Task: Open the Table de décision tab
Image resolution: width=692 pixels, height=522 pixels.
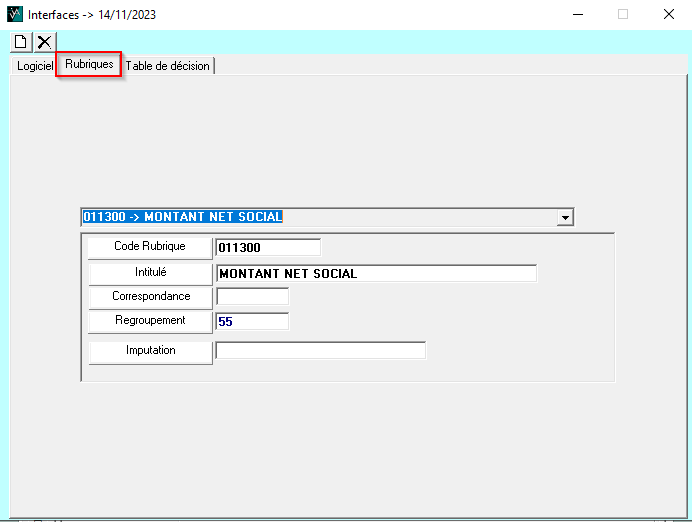Action: (x=167, y=66)
